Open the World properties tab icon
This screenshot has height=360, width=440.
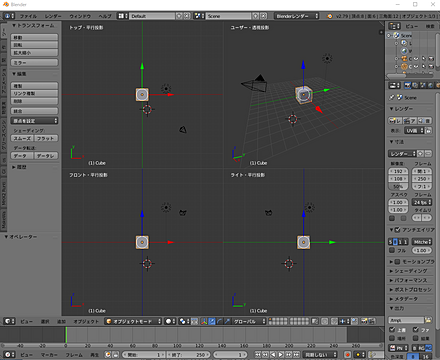430,85
